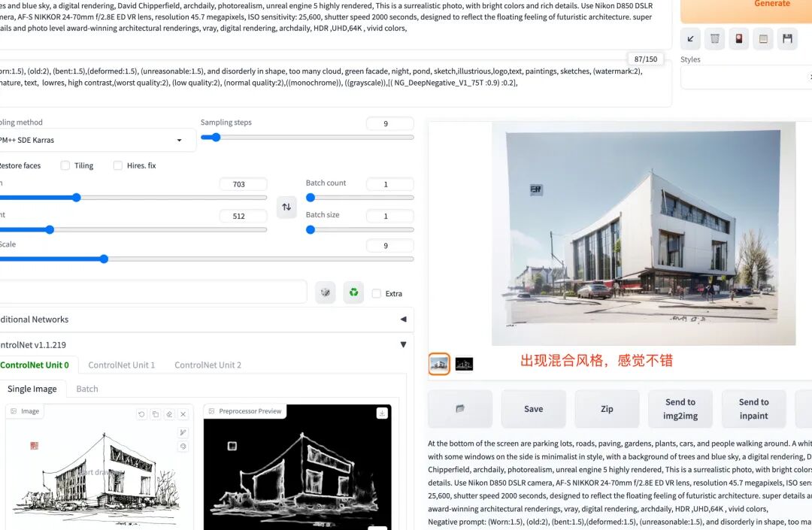Click the width value field showing 703
Image resolution: width=812 pixels, height=530 pixels.
coord(243,184)
